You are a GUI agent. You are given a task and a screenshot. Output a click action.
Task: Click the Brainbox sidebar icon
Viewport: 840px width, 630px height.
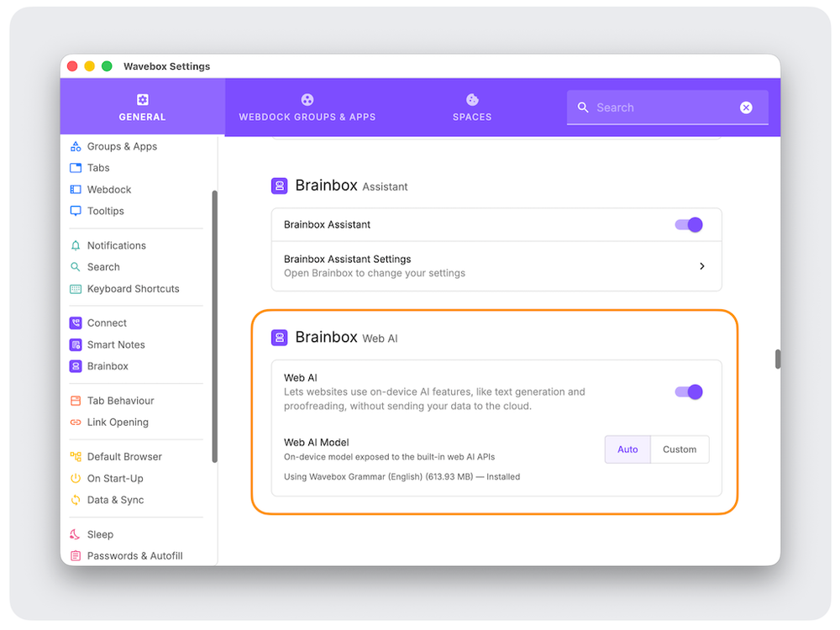76,366
